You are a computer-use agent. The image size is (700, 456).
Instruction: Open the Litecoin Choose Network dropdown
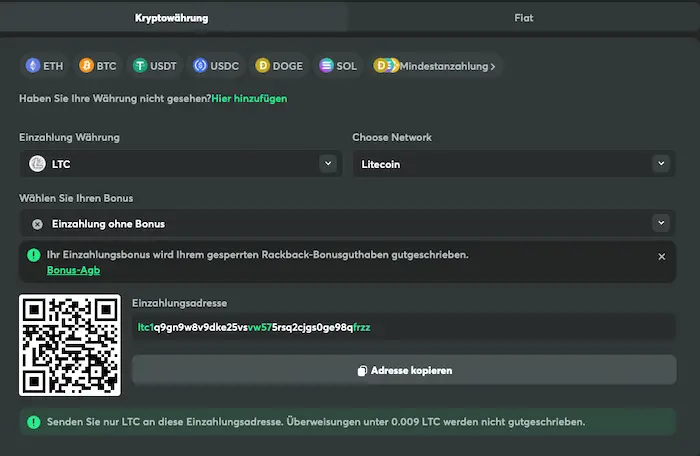514,164
